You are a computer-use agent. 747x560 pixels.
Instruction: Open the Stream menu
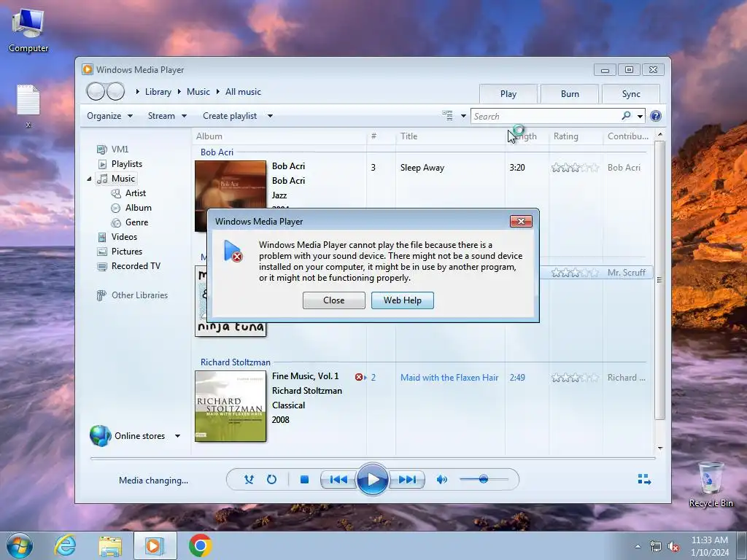167,116
